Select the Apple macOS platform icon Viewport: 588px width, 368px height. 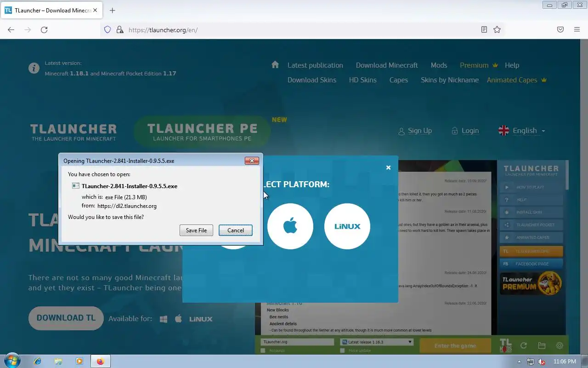[x=290, y=226]
